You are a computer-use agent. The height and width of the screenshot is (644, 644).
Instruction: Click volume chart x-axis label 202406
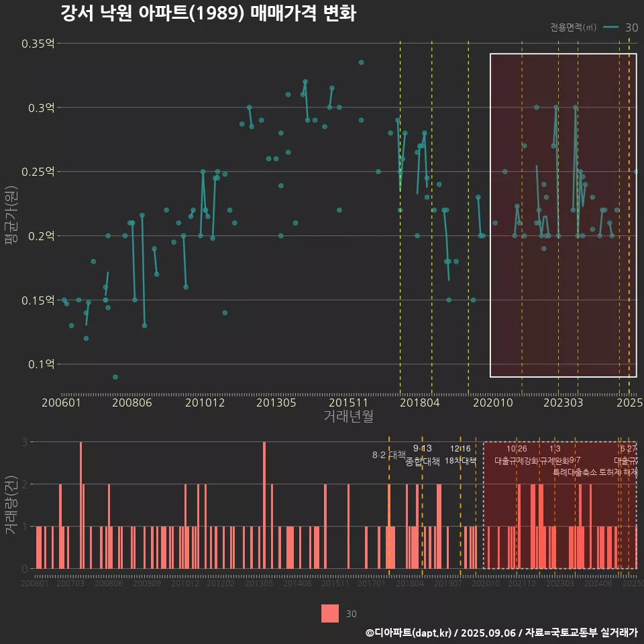pos(598,583)
